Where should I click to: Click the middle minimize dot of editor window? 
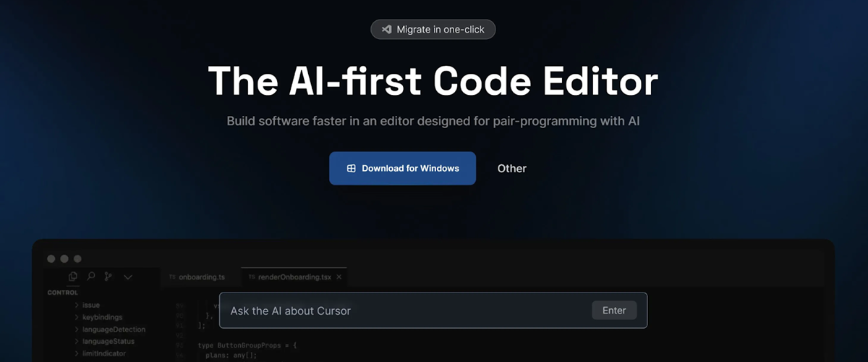click(x=64, y=258)
